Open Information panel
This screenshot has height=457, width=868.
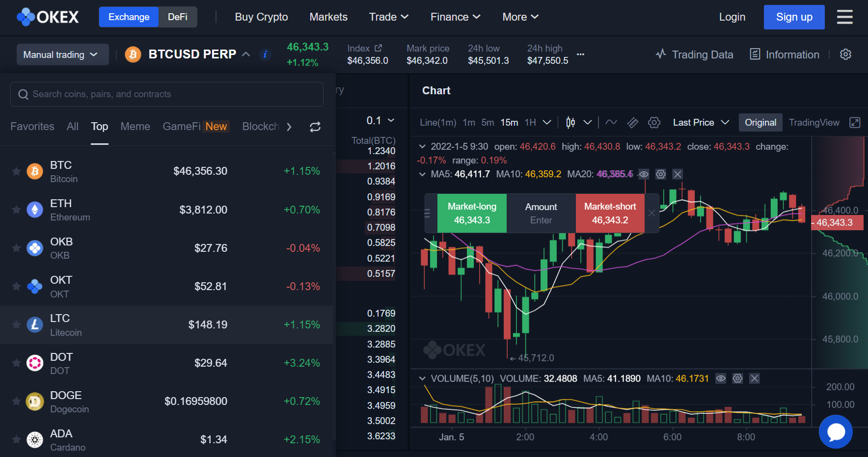point(785,54)
